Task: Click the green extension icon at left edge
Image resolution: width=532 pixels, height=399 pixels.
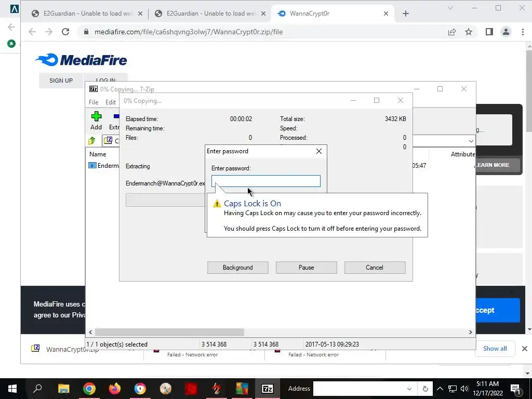Action: [x=11, y=44]
